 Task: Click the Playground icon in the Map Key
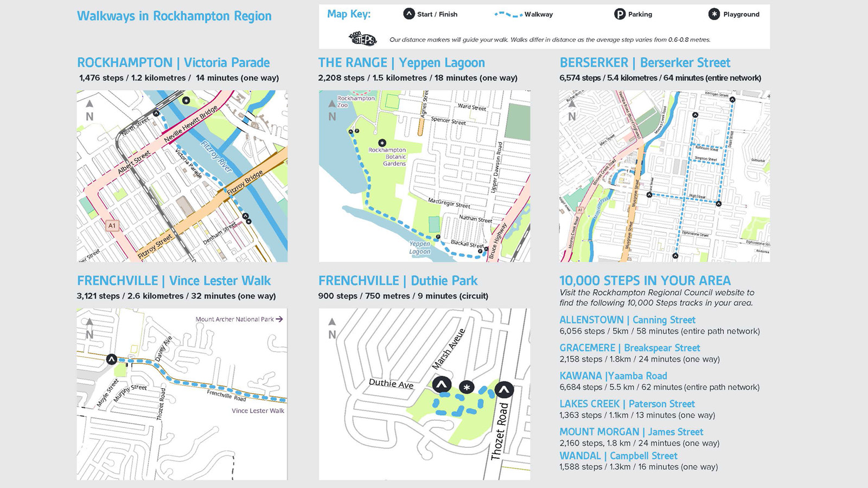tap(714, 14)
